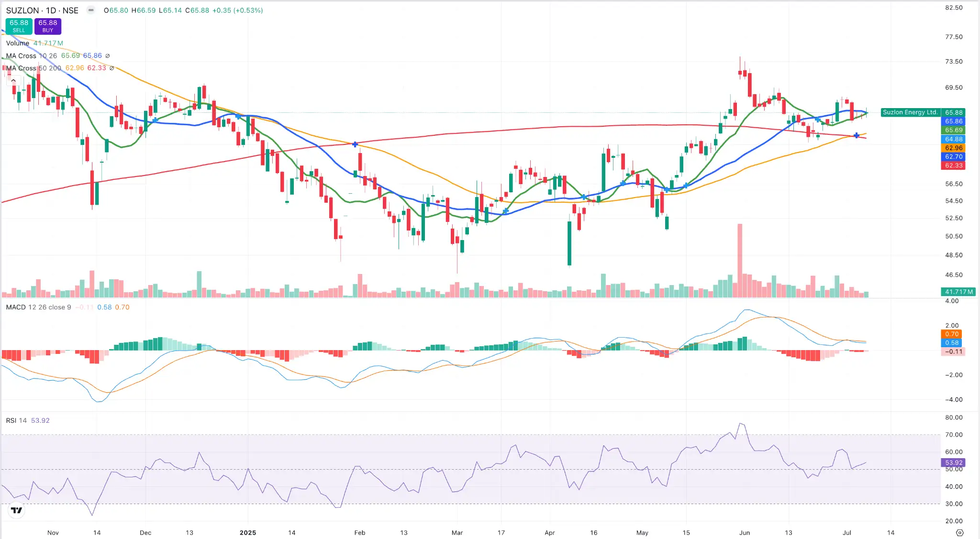The width and height of the screenshot is (980, 539).
Task: Open the timeframe selector by clicking 1D
Action: (52, 10)
